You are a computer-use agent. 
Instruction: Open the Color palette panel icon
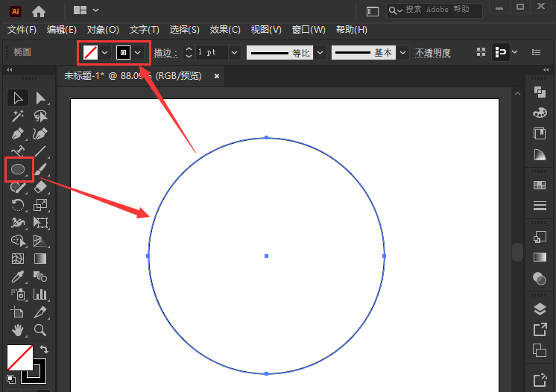[540, 113]
